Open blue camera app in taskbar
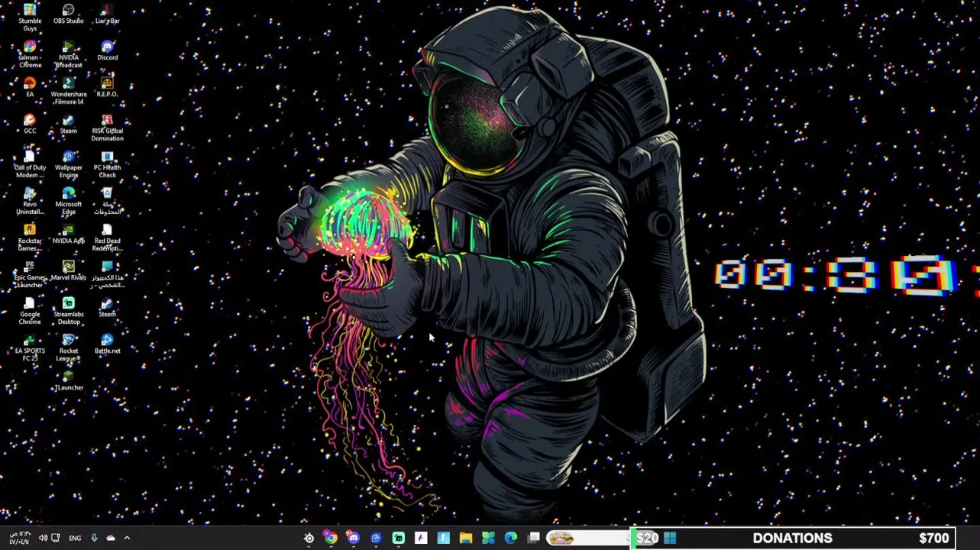This screenshot has width=980, height=550. point(376,538)
